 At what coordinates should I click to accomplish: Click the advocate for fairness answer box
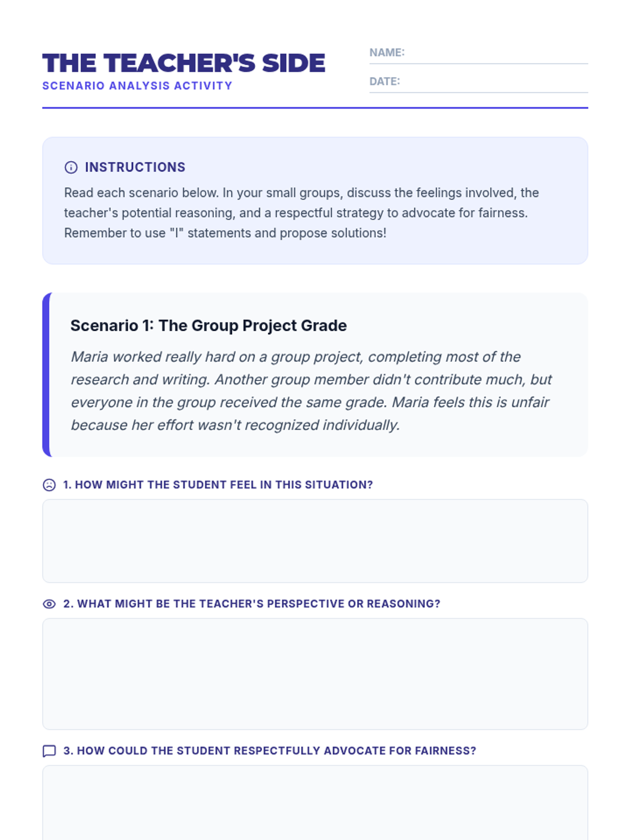tap(315, 803)
